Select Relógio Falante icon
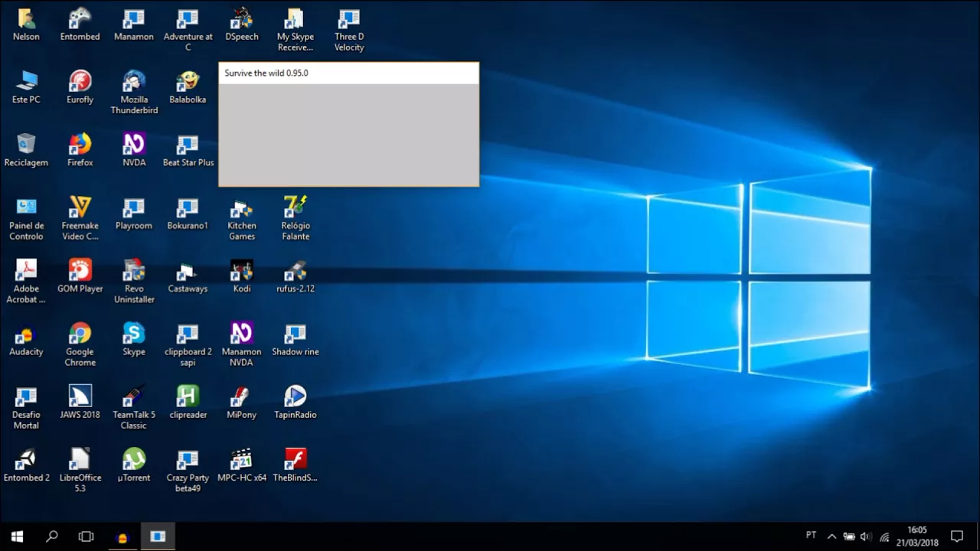The height and width of the screenshot is (551, 980). point(296,218)
